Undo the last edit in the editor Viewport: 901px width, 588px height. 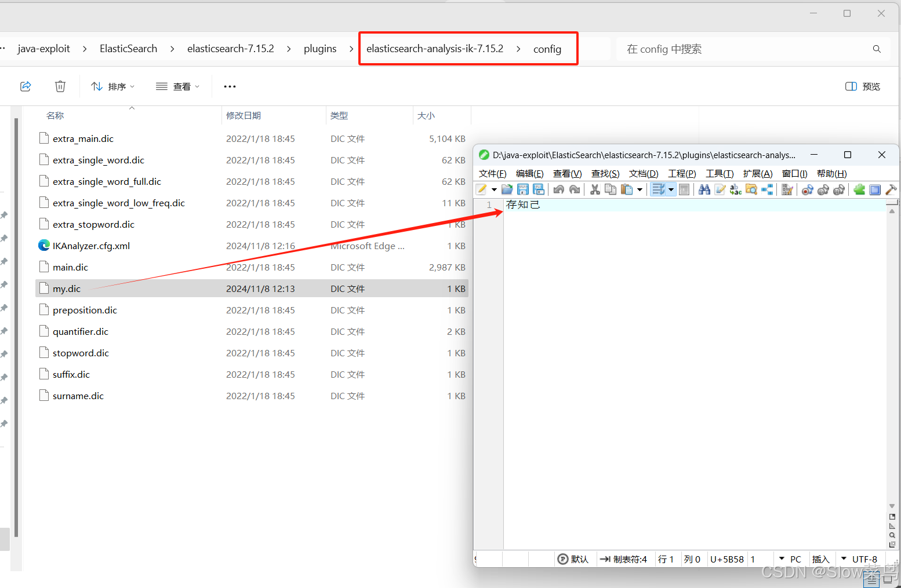pyautogui.click(x=559, y=189)
